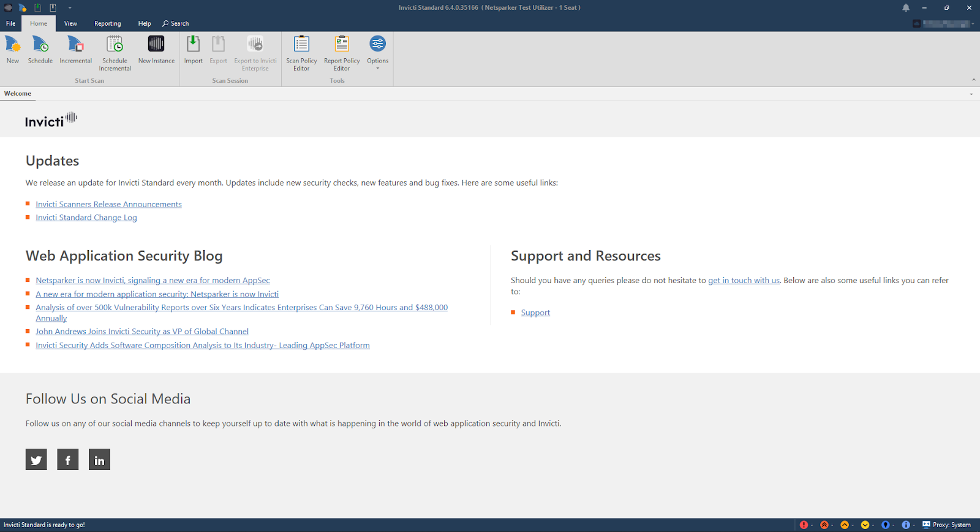
Task: Click the high severity status icon
Action: click(x=824, y=525)
